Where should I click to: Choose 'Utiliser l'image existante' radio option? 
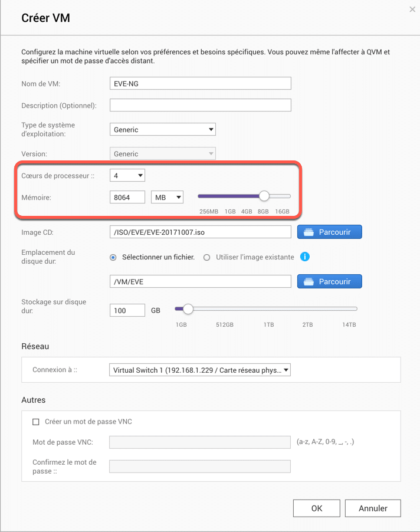[206, 258]
